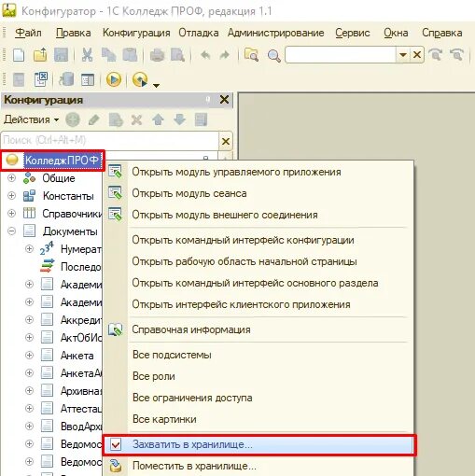This screenshot has height=476, width=475.
Task: Collapse the Документы tree node
Action: (11, 231)
